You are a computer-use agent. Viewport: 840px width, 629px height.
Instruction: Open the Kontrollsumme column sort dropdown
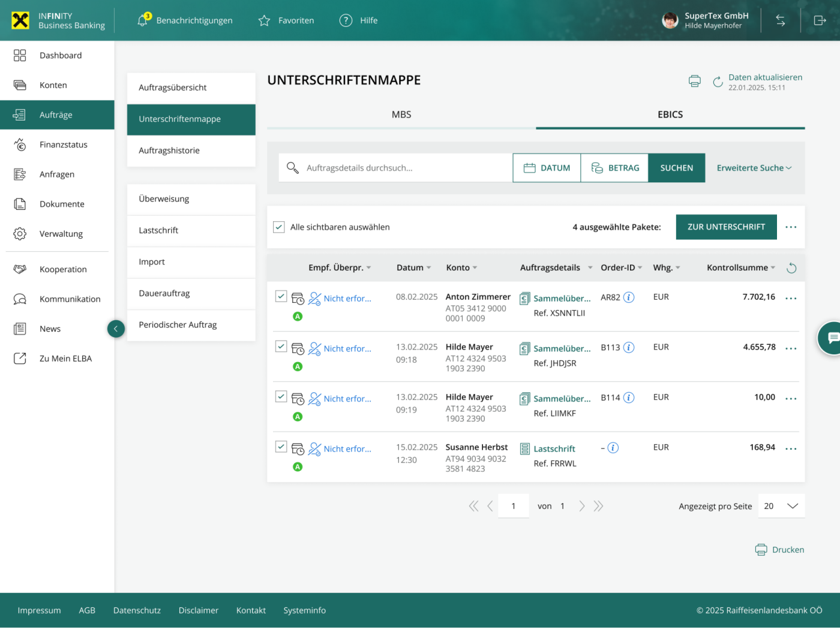773,268
